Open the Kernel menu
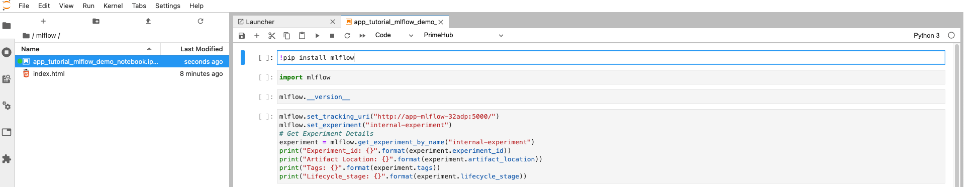Screen dimensions: 980x187 tap(113, 6)
